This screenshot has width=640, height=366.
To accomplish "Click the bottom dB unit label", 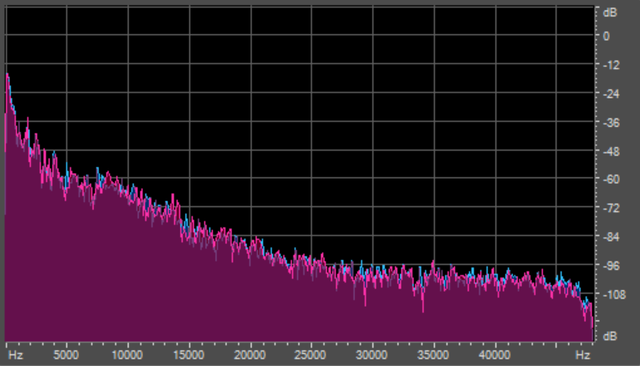I will (610, 337).
